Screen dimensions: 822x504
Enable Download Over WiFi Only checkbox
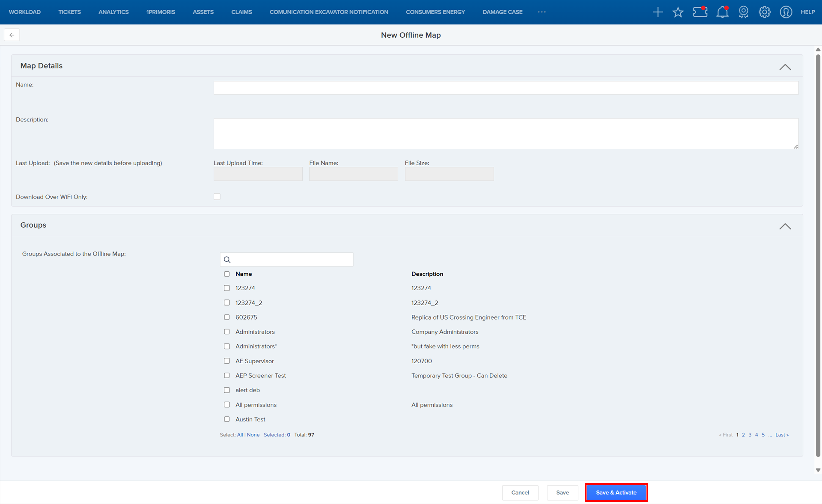coord(217,197)
